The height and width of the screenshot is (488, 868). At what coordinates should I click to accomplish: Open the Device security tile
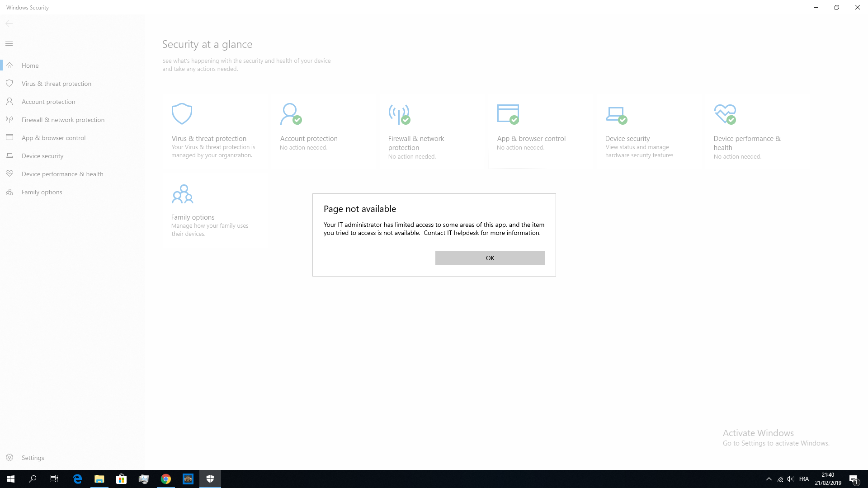click(x=627, y=139)
